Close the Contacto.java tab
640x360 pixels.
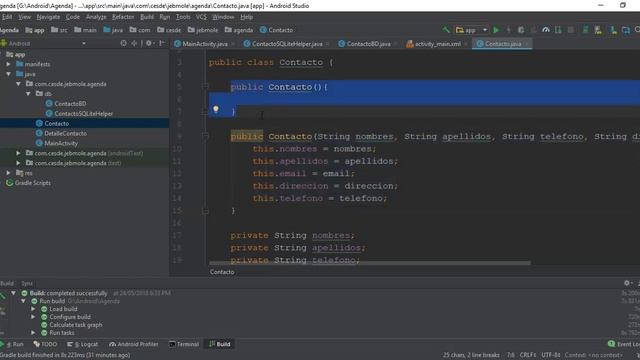click(x=527, y=44)
